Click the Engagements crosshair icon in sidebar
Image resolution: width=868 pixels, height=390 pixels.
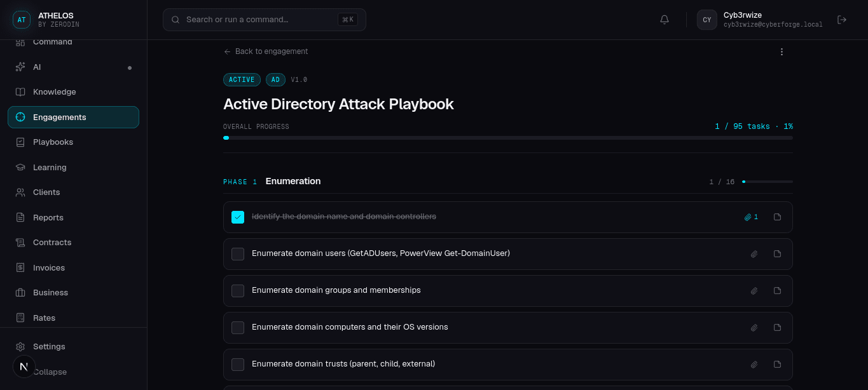20,117
